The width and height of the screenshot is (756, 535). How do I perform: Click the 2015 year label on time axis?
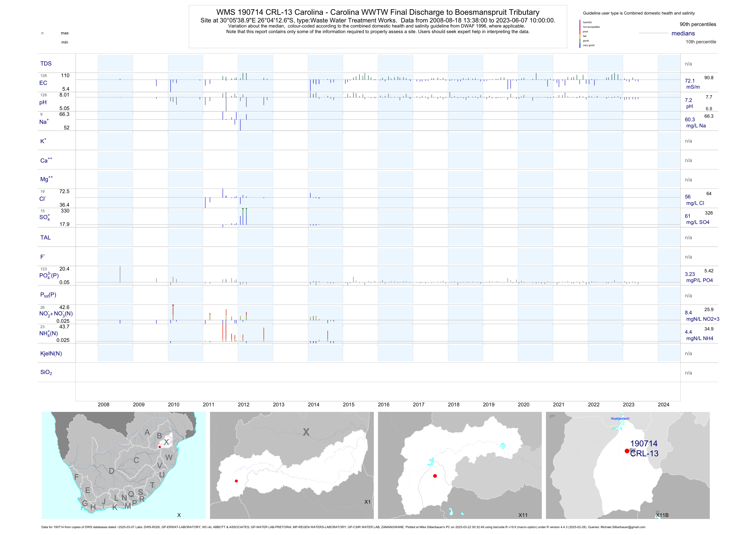pyautogui.click(x=348, y=405)
